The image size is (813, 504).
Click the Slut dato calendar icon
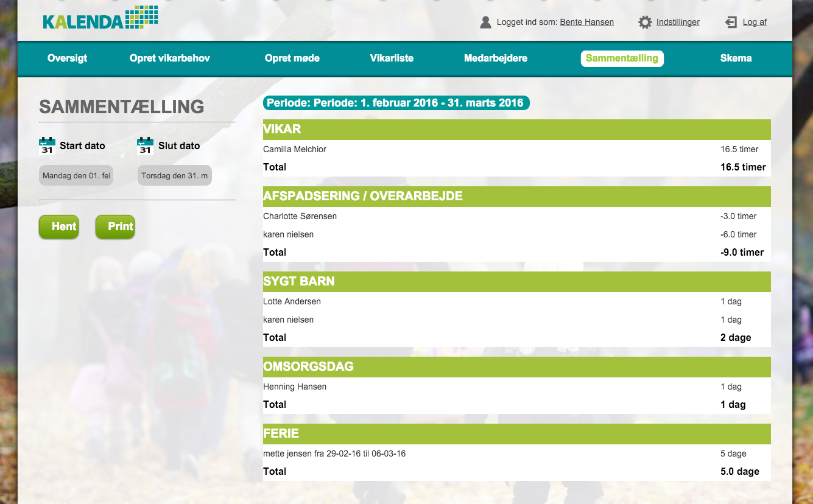tap(145, 146)
